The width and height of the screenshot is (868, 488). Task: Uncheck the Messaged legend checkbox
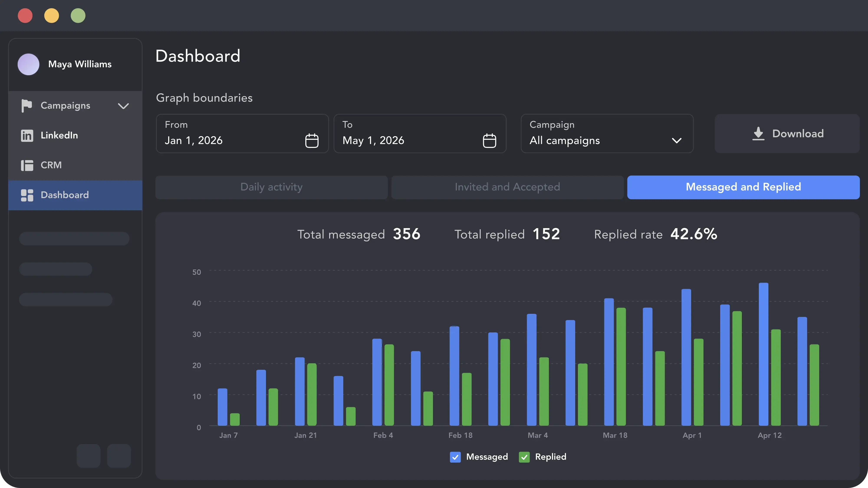click(455, 457)
